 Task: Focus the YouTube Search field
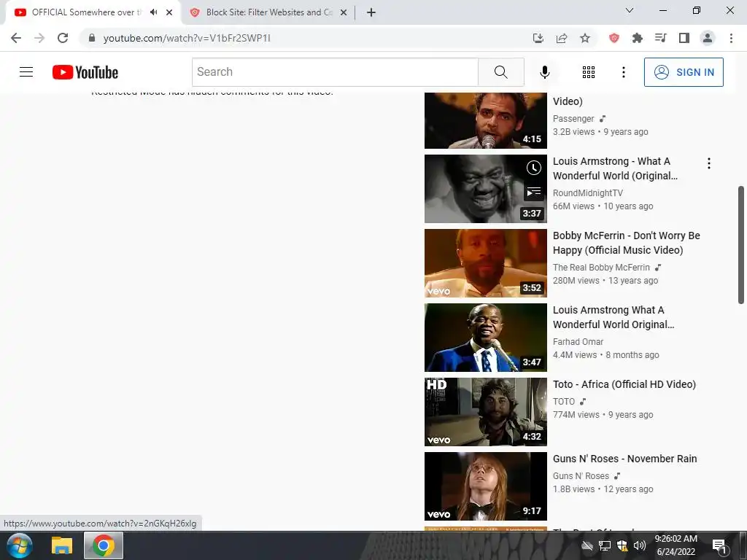click(335, 72)
